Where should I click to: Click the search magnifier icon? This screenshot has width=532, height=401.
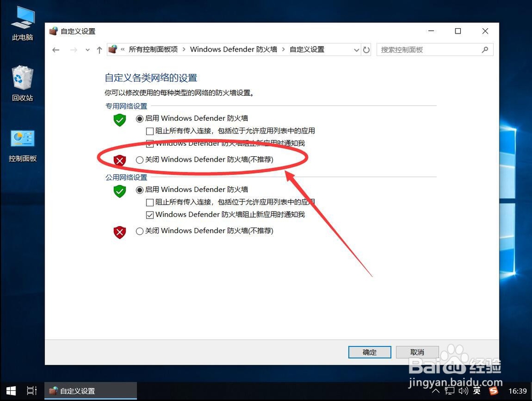pyautogui.click(x=485, y=50)
